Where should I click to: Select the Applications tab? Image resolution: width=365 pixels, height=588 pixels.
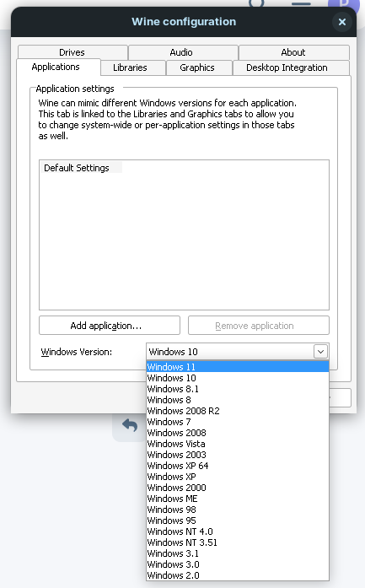56,67
